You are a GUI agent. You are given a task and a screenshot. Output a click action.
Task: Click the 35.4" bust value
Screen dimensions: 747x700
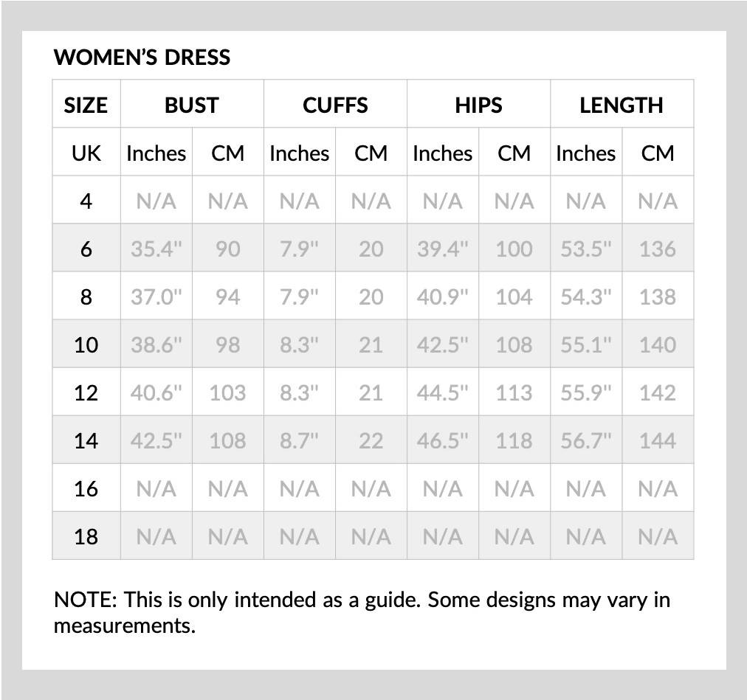tap(156, 249)
